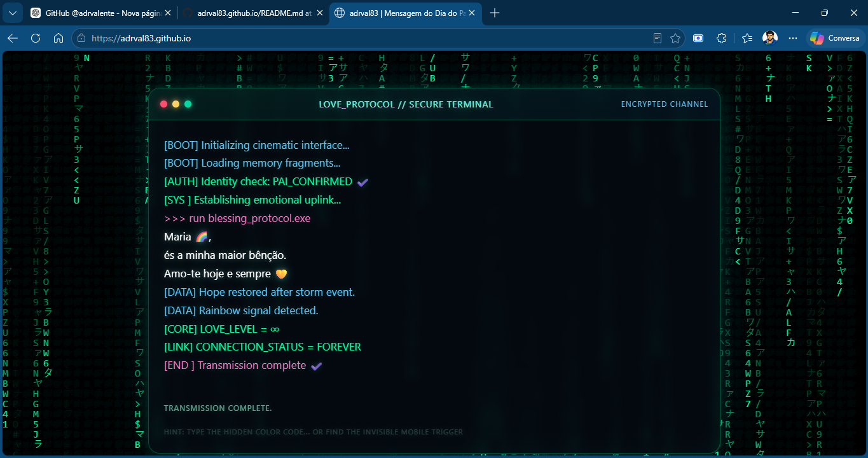
Task: Click the Loading memory fragments line
Action: pos(252,163)
